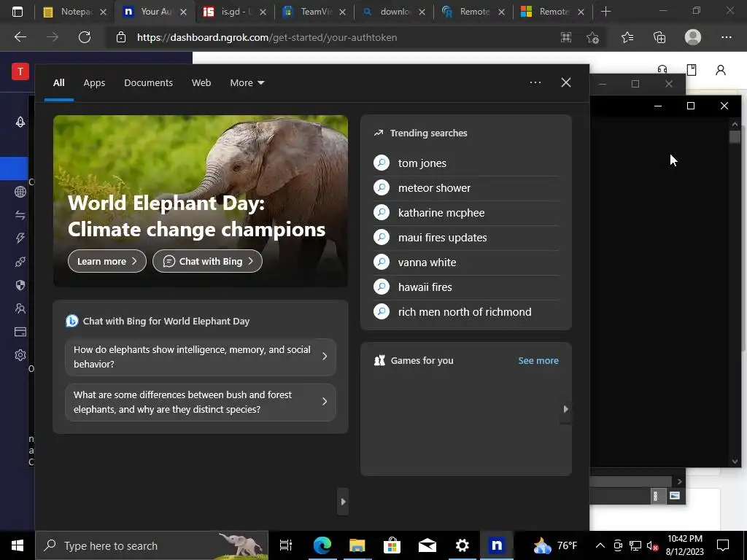Select the Apps search tab
Viewport: 747px width, 560px height.
tap(94, 83)
